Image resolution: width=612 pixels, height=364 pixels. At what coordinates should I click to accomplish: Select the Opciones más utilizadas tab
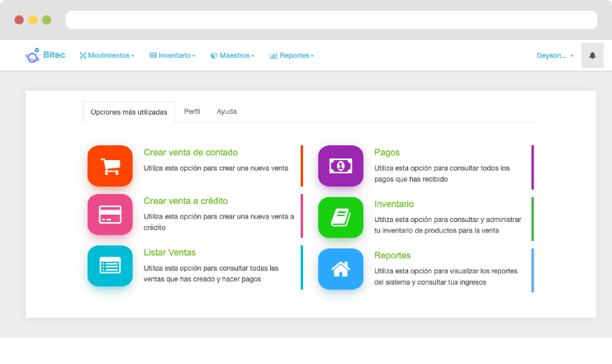tap(129, 112)
